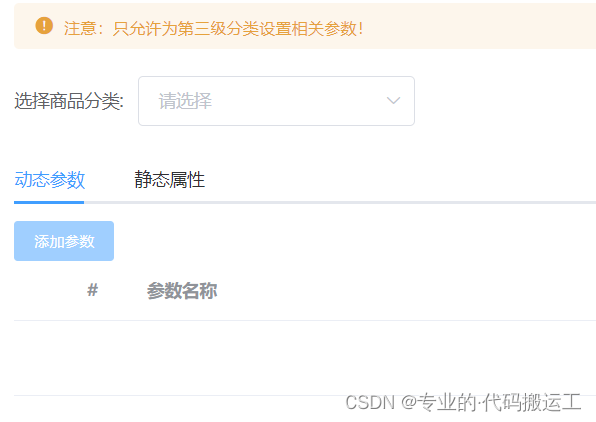
Task: Switch to the 静态属性 tab
Action: [x=170, y=179]
